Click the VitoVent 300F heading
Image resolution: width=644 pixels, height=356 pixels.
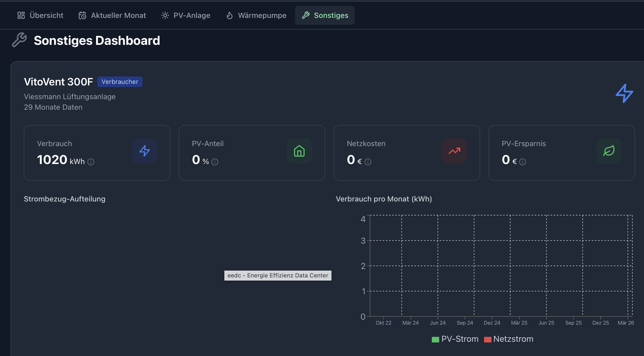(58, 82)
